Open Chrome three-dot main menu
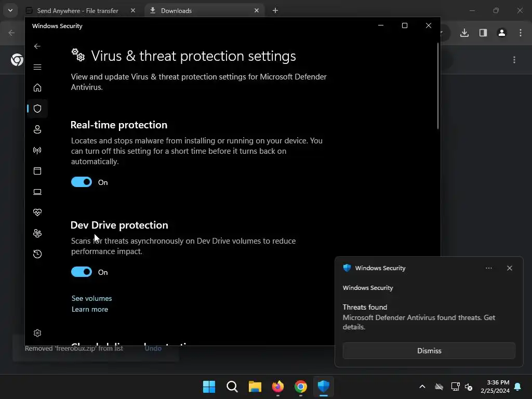 520,33
